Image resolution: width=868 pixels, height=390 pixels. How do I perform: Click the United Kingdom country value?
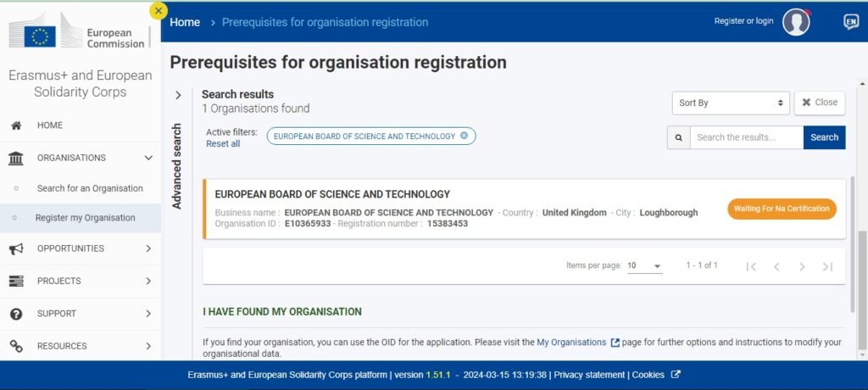click(574, 213)
